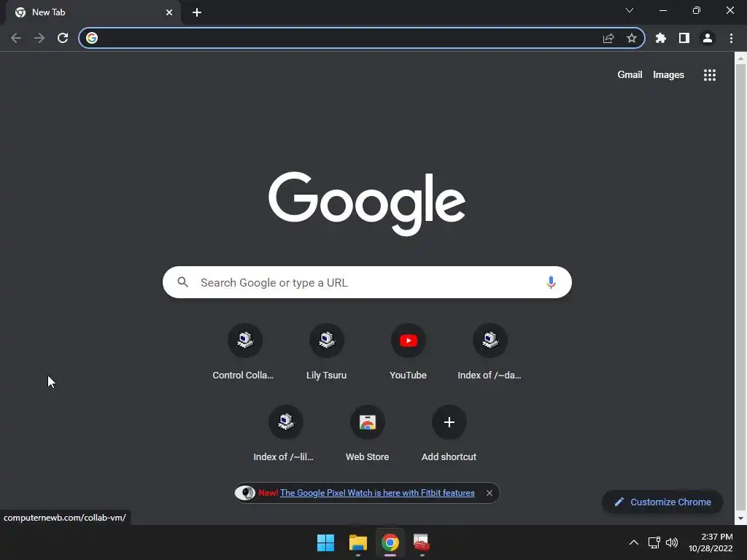Open the profile avatar menu

(x=708, y=38)
